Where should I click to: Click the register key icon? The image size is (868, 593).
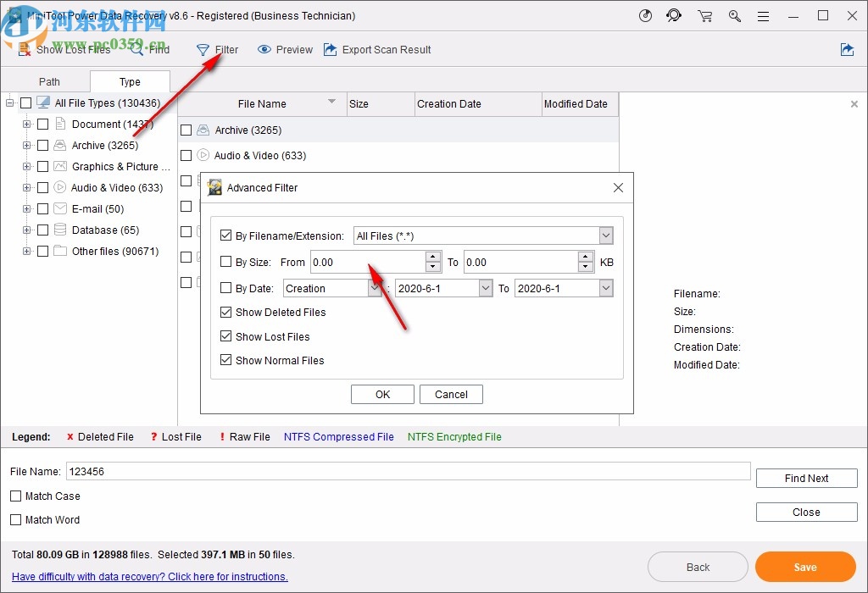[x=734, y=16]
